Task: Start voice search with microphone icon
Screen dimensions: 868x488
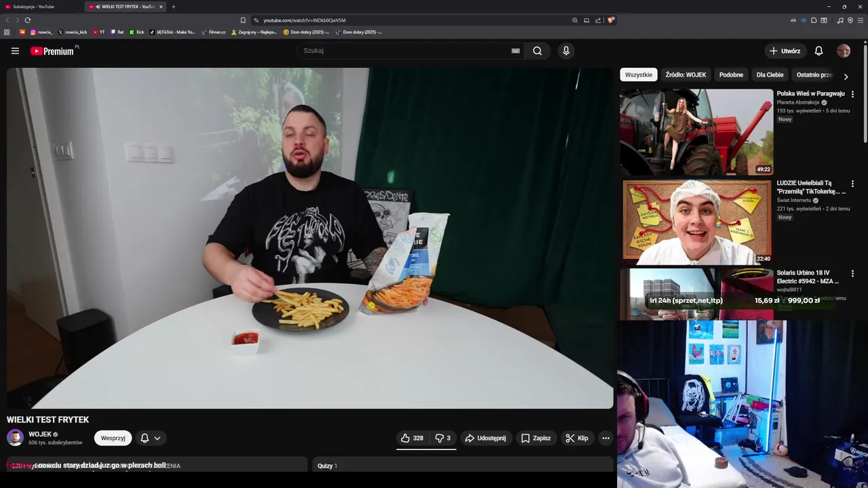Action: pos(566,51)
